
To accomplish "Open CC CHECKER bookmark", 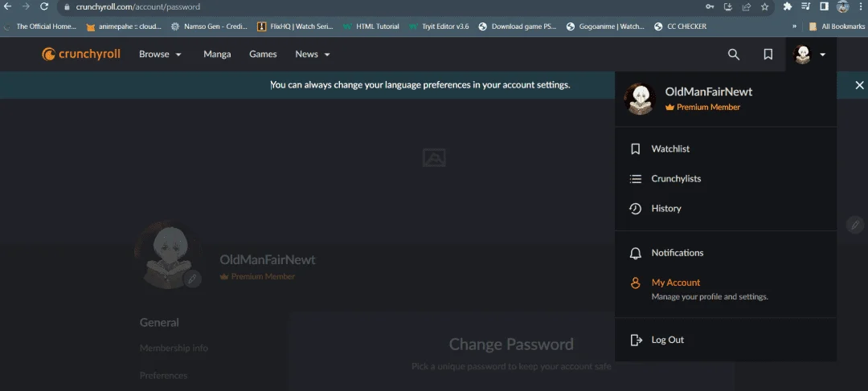I will tap(681, 26).
